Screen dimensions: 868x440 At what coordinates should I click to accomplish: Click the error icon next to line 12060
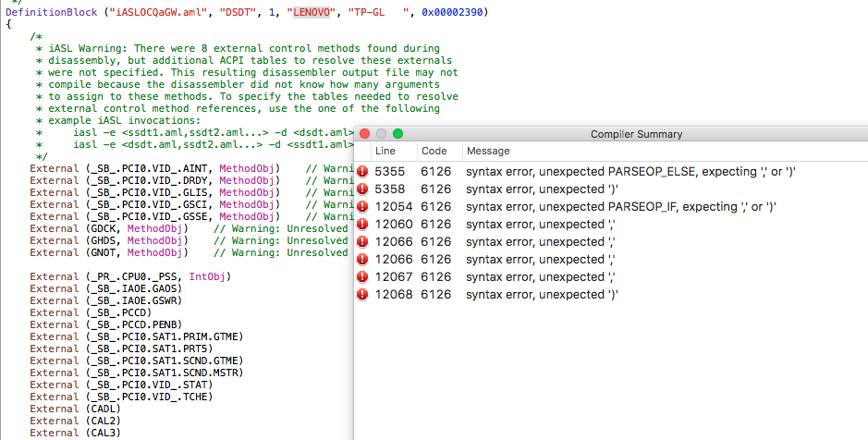362,225
